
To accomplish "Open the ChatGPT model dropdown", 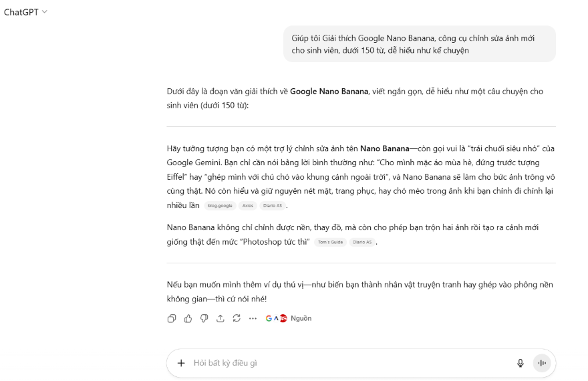I will 26,12.
